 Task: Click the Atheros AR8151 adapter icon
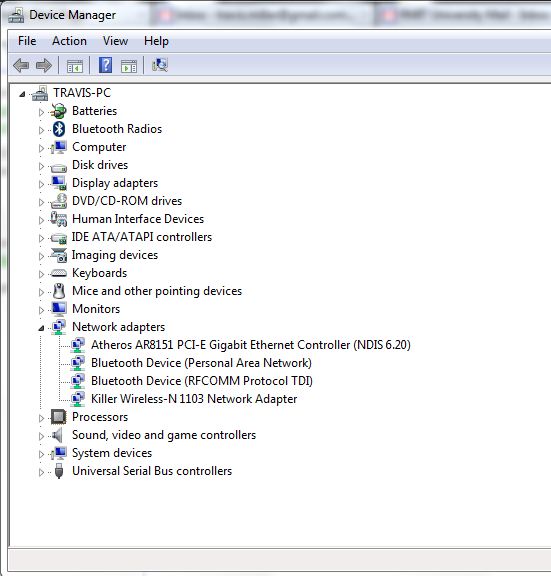[78, 345]
